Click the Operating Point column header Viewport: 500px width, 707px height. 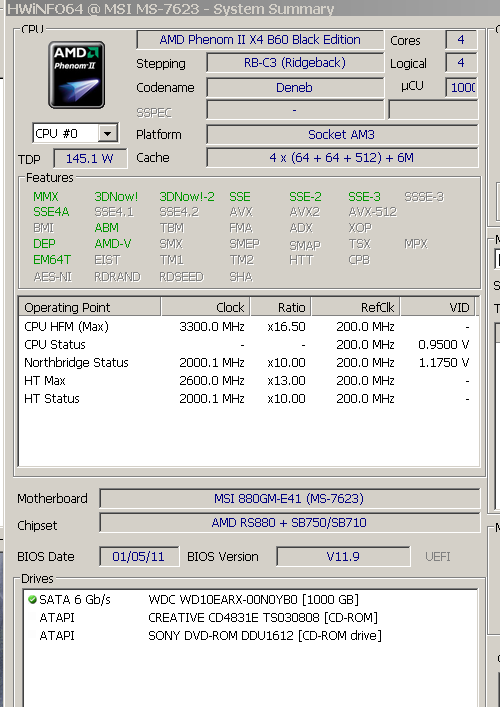89,308
